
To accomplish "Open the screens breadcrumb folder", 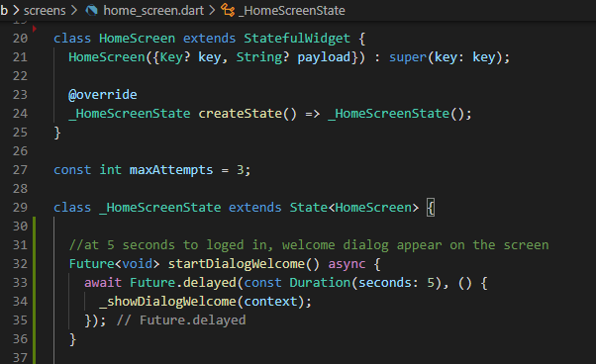I will tap(45, 11).
